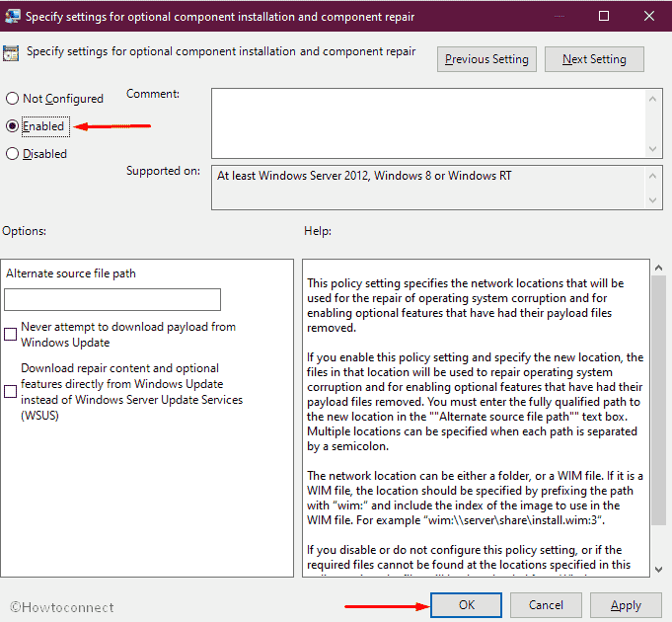This screenshot has width=672, height=622.
Task: Click the Comment box scroll up arrow
Action: point(652,99)
